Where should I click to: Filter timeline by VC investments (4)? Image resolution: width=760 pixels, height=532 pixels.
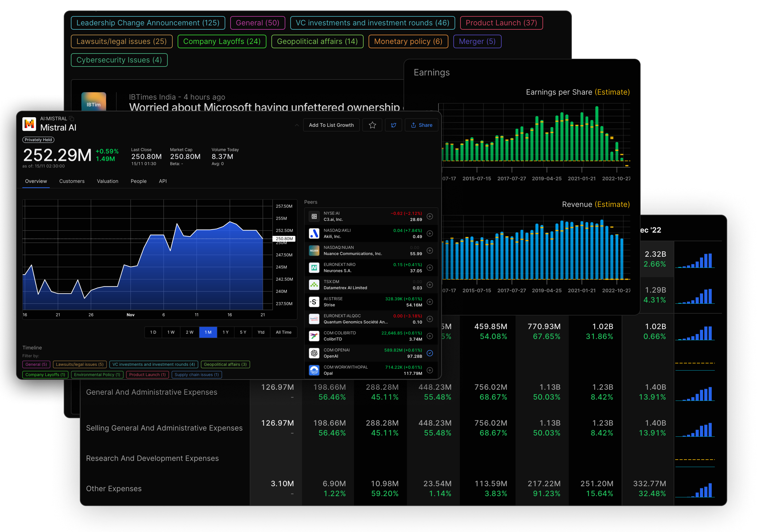(153, 364)
